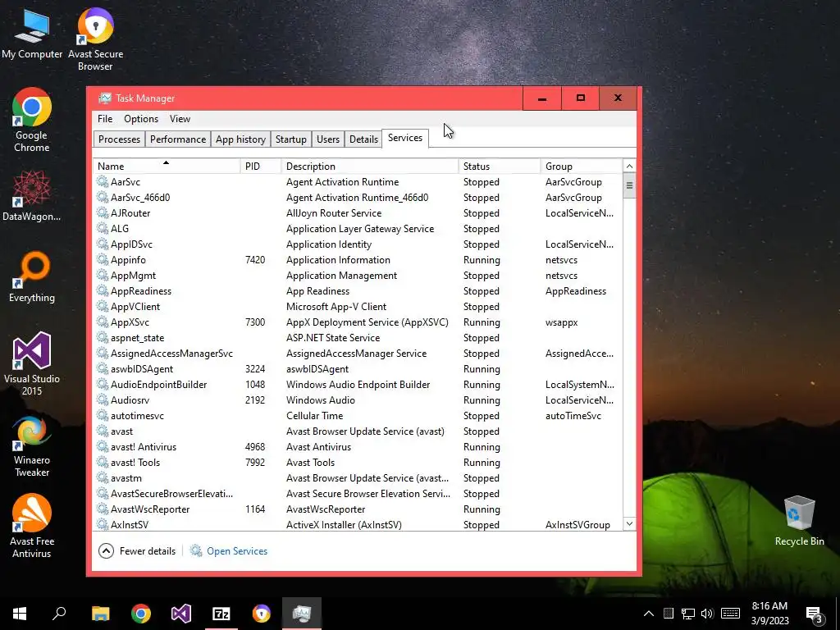Open the Avast Secure Browser desktop shortcut
Image resolution: width=840 pixels, height=630 pixels.
point(95,39)
